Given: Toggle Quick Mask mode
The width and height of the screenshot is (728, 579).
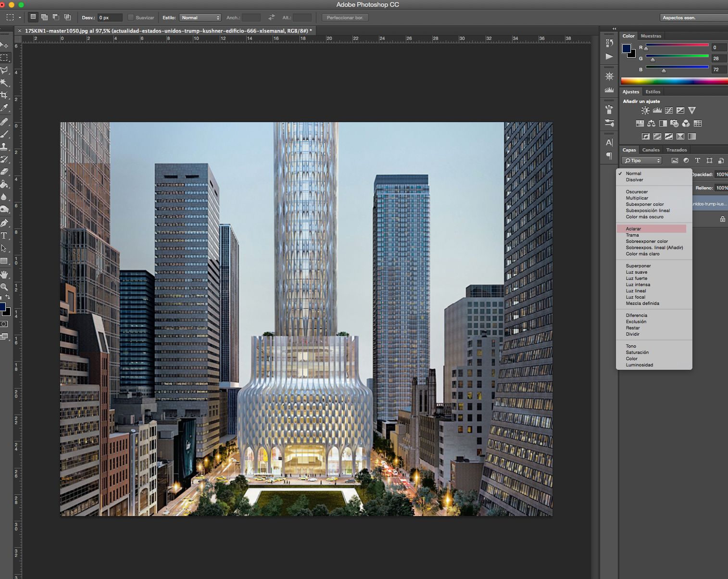Looking at the screenshot, I should pos(4,324).
